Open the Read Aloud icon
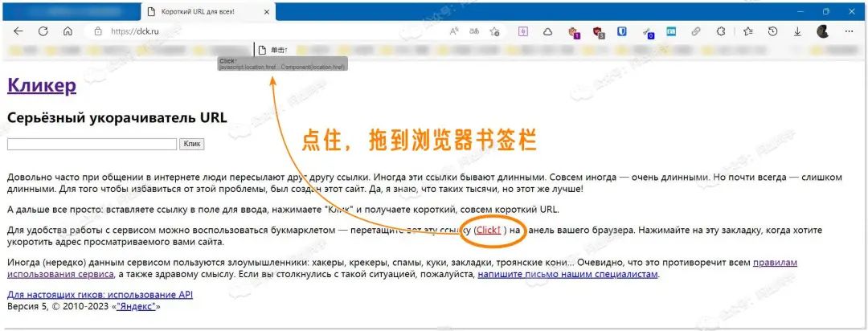 [x=454, y=31]
